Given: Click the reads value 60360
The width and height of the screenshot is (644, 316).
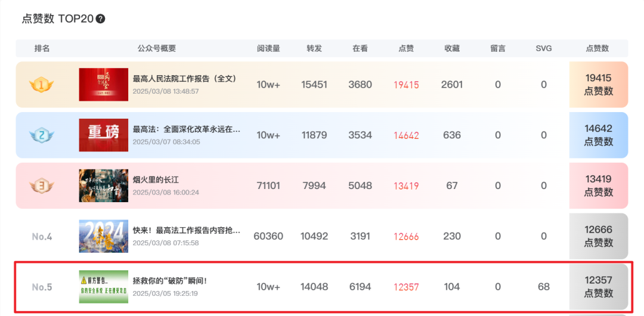Looking at the screenshot, I should pos(268,236).
